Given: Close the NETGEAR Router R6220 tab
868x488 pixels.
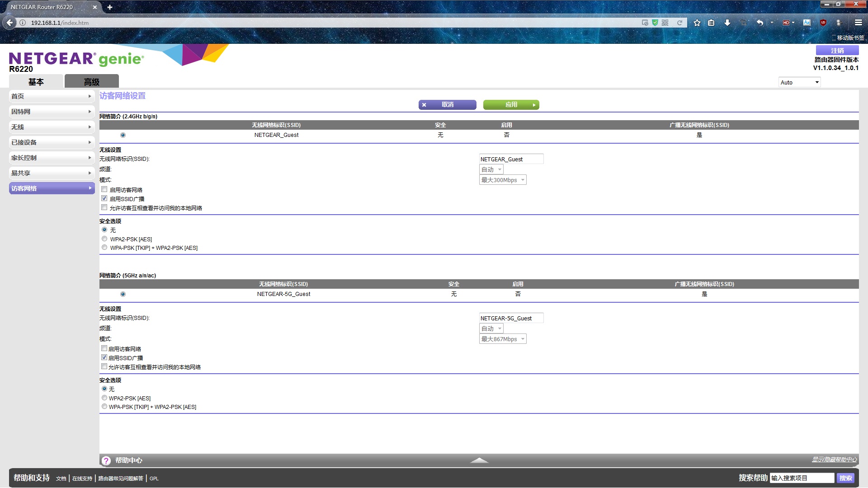Looking at the screenshot, I should tap(94, 7).
